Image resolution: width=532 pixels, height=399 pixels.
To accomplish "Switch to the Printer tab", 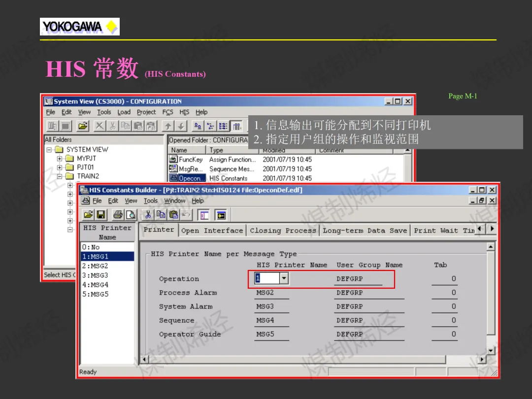I will 159,230.
